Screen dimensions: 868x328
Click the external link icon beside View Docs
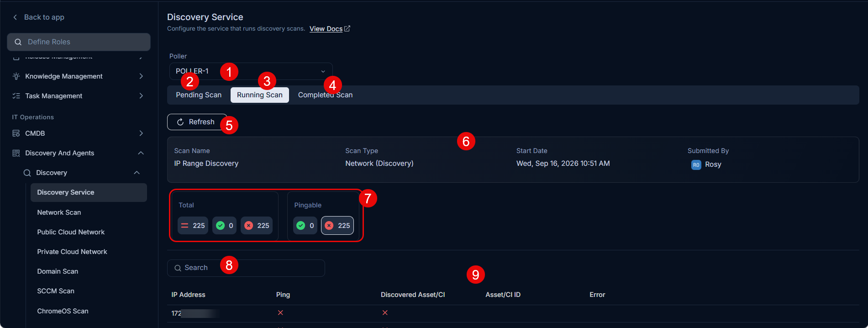pyautogui.click(x=347, y=28)
